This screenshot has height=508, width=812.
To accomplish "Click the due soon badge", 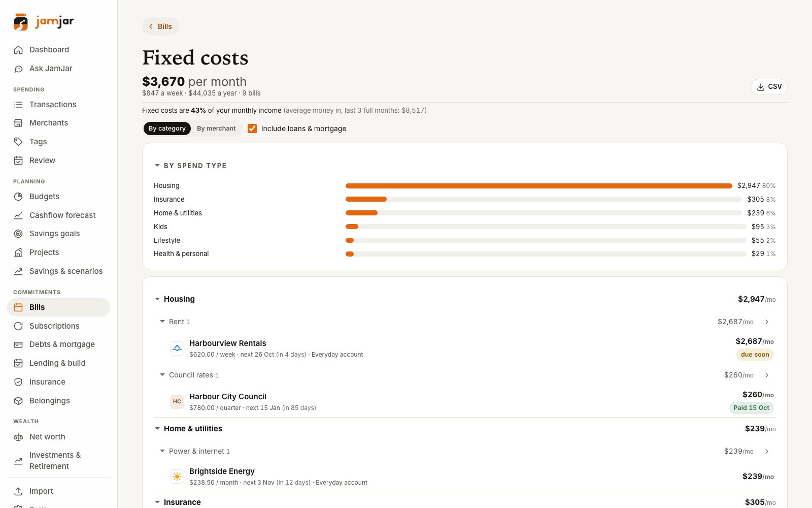I will coord(755,355).
